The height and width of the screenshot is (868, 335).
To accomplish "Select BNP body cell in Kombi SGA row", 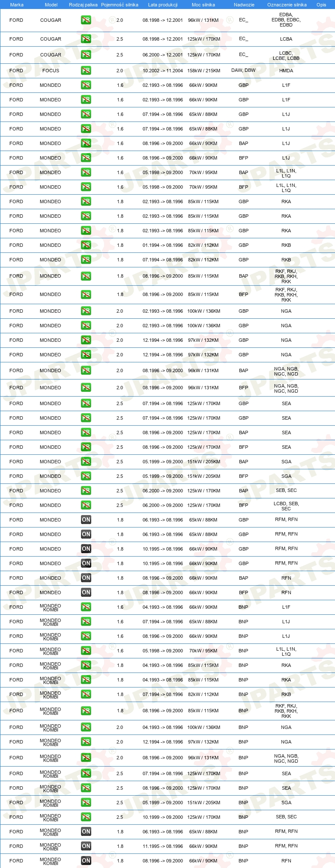I will 243,803.
